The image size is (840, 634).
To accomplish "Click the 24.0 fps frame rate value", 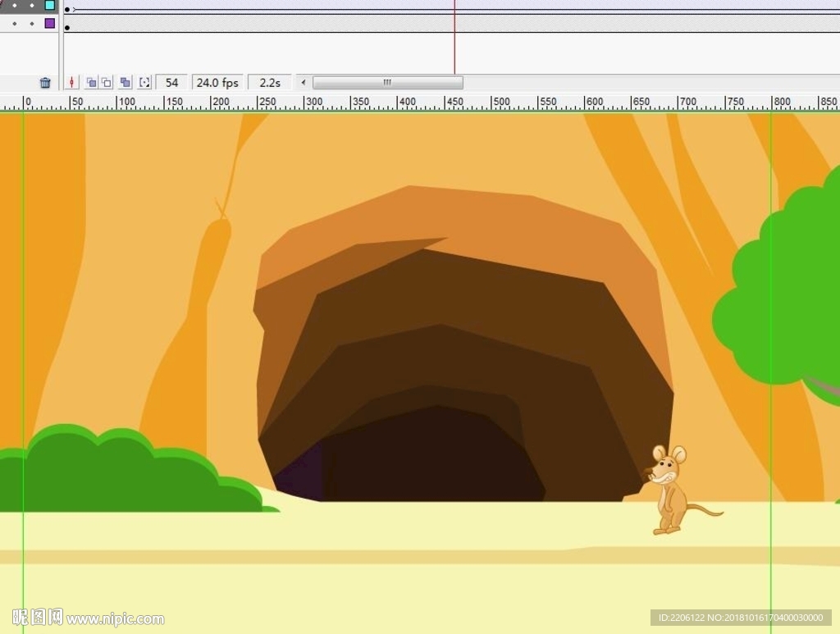I will click(217, 83).
